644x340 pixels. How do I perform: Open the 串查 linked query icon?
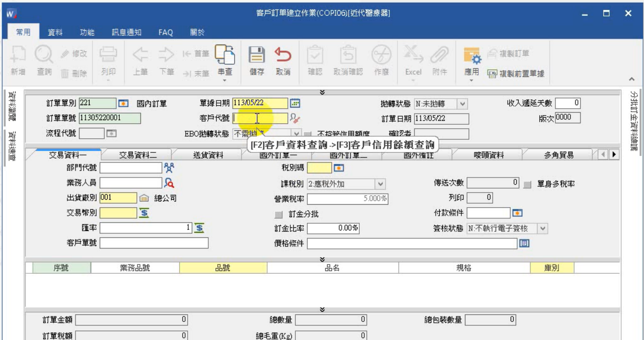pyautogui.click(x=224, y=55)
